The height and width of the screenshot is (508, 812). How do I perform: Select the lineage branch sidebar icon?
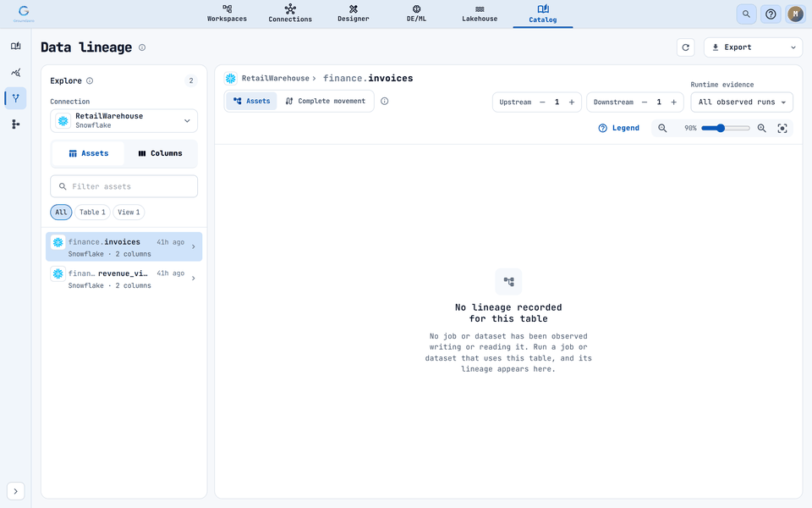pos(15,98)
